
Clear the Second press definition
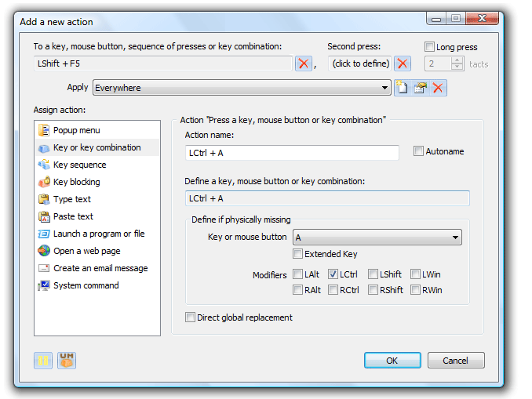[x=403, y=63]
